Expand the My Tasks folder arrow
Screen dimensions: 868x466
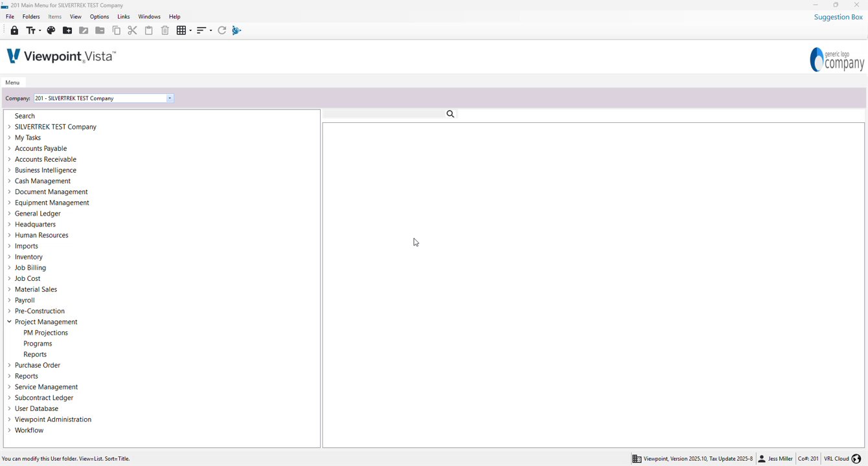tap(9, 138)
